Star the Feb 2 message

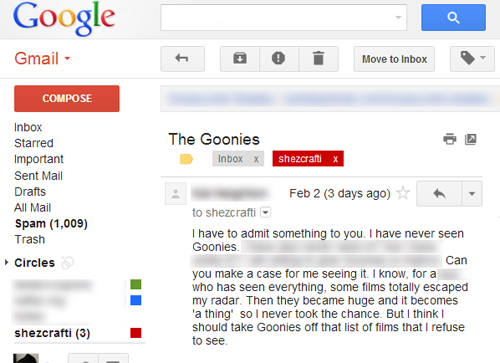click(403, 193)
